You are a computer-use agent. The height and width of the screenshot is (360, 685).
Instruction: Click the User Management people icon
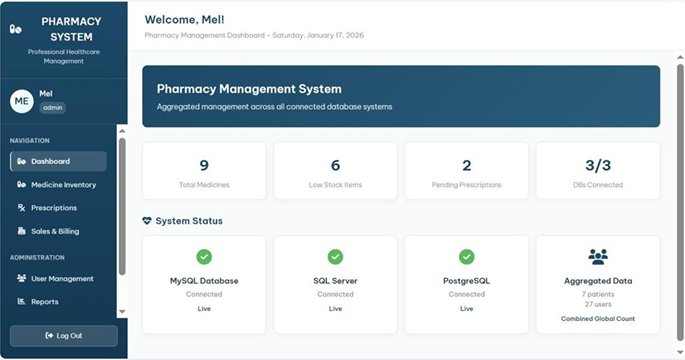[21, 278]
